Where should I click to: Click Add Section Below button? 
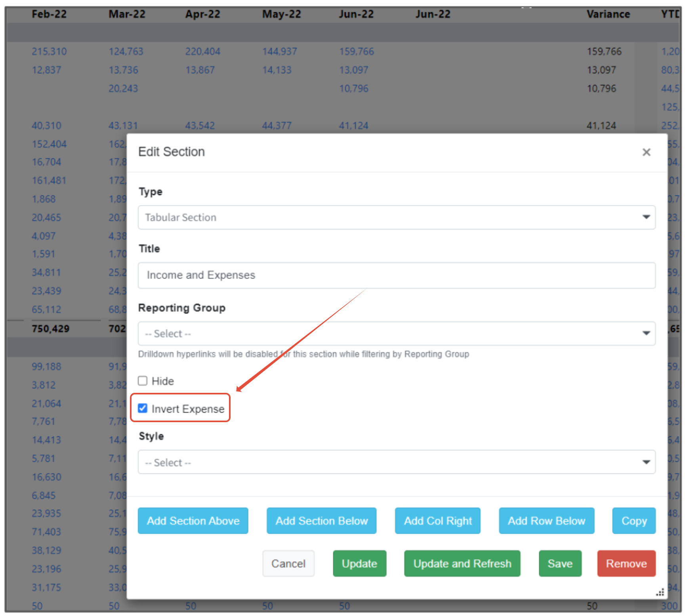coord(321,520)
